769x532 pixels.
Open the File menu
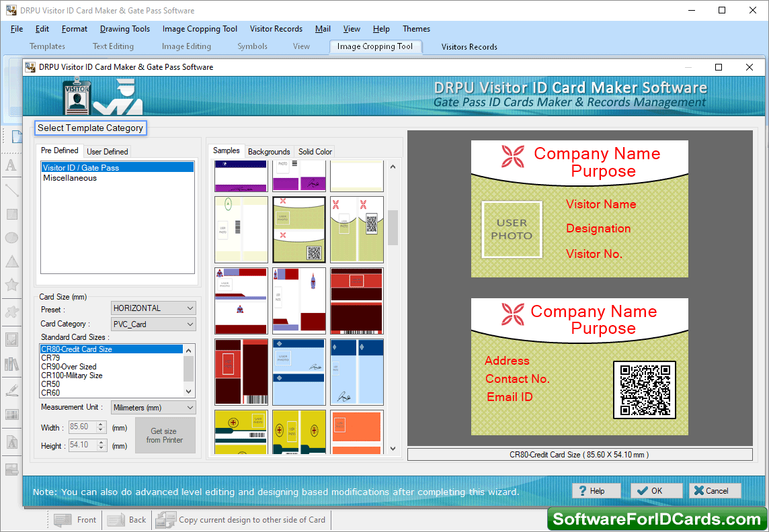(x=17, y=29)
